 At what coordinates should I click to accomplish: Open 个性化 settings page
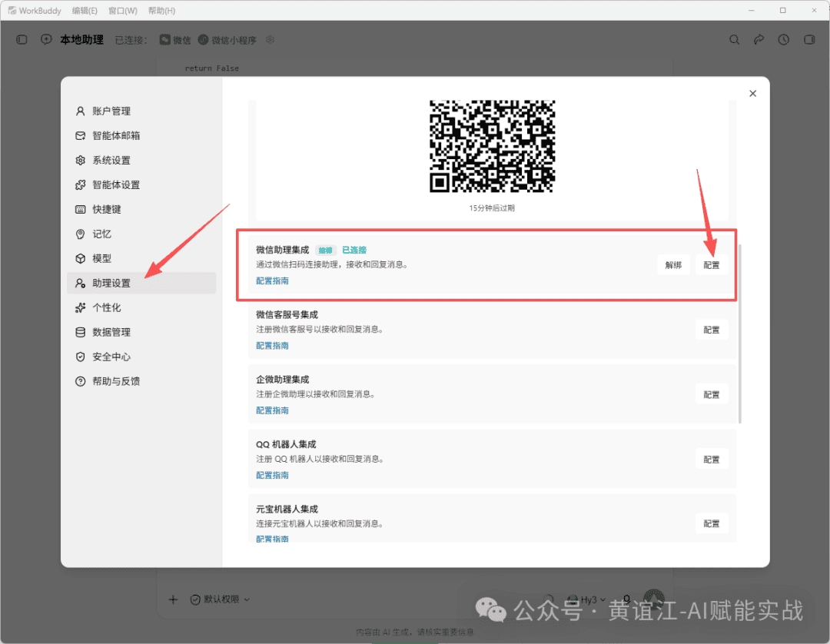[x=141, y=307]
